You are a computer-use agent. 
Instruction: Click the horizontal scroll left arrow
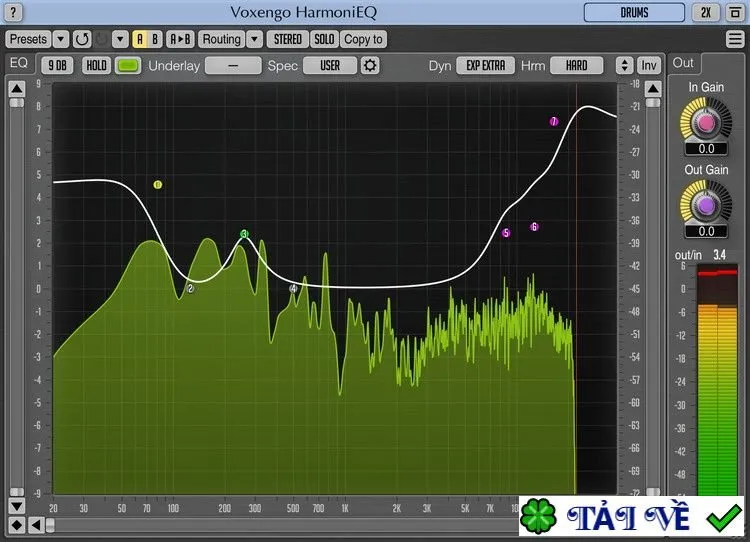tap(36, 525)
